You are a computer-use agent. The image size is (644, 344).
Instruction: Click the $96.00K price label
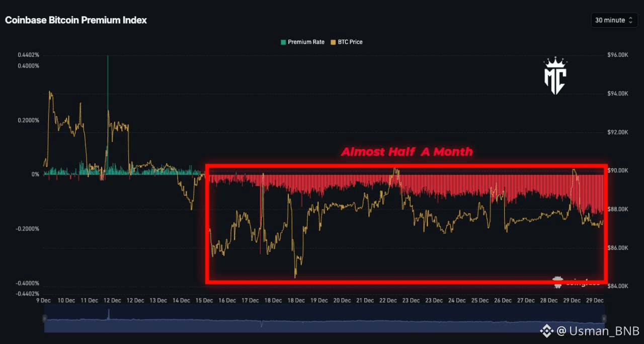(618, 55)
